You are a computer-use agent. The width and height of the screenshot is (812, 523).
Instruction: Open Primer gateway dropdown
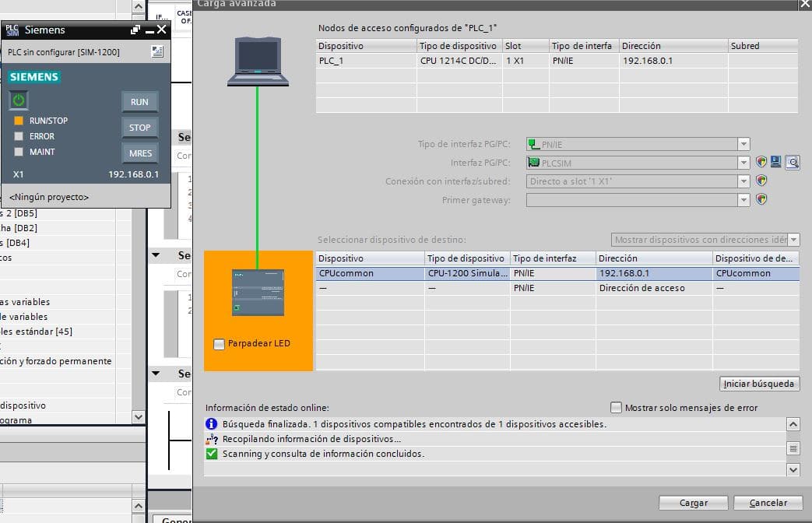tap(743, 200)
